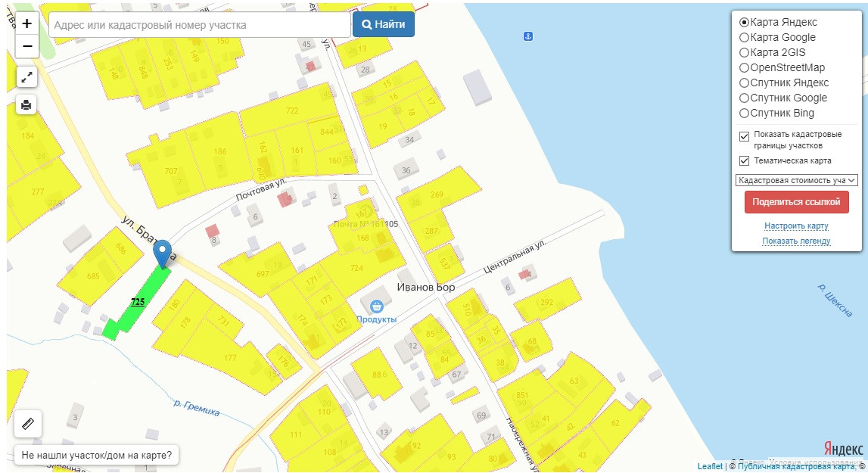Click yellow parcel numbered 177
Viewport: 868px width, 473px height.
click(230, 358)
